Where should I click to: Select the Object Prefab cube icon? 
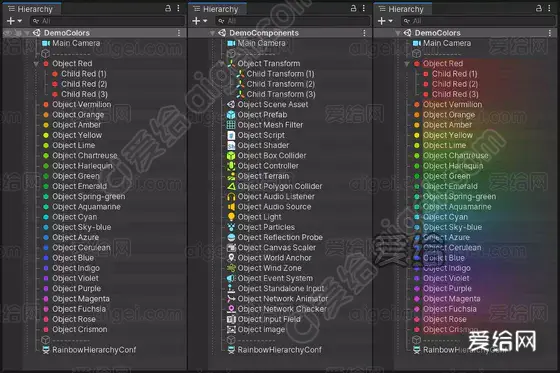point(231,115)
